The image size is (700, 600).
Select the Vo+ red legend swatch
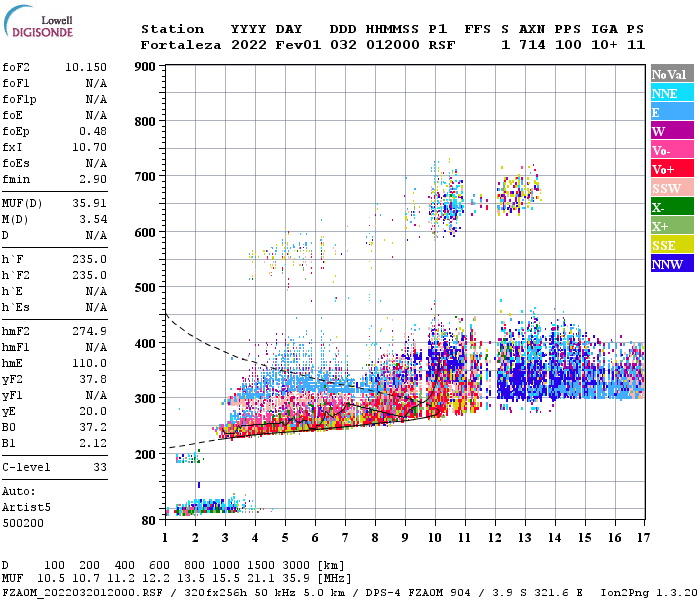point(672,169)
